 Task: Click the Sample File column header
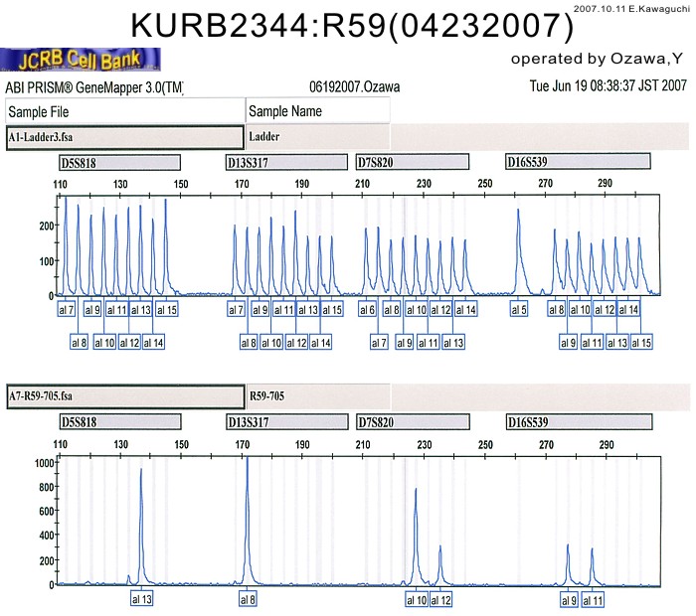[124, 109]
